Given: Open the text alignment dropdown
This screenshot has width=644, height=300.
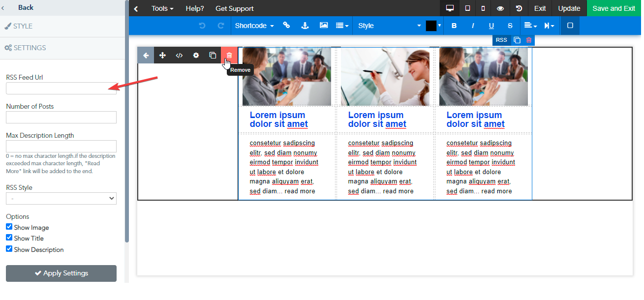Looking at the screenshot, I should (x=530, y=26).
